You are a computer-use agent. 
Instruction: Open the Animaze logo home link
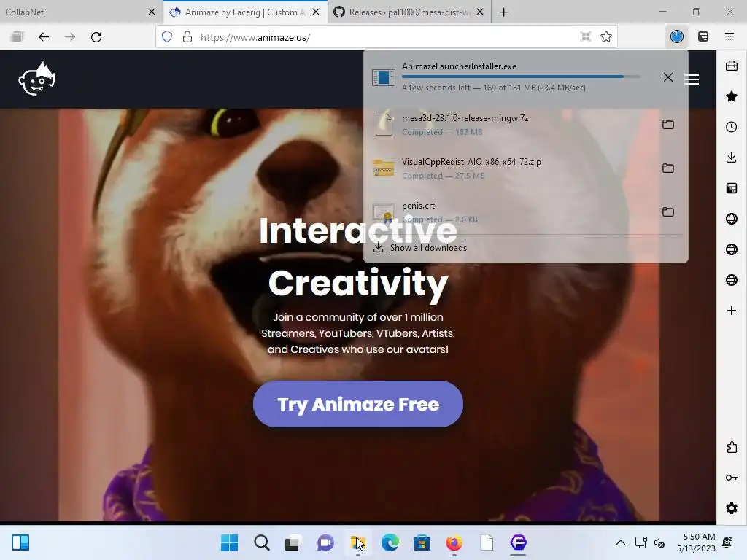(36, 79)
